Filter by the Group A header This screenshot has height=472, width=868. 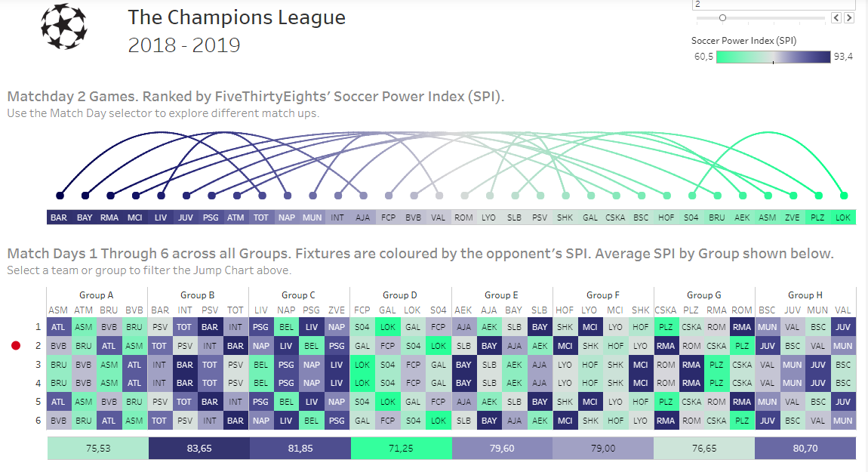97,295
